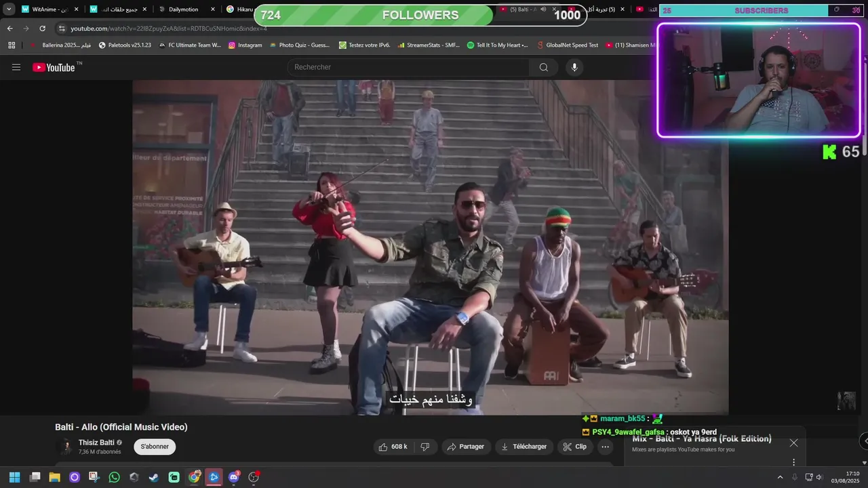Click the Télécharger download button
Image resolution: width=868 pixels, height=488 pixels.
[524, 447]
